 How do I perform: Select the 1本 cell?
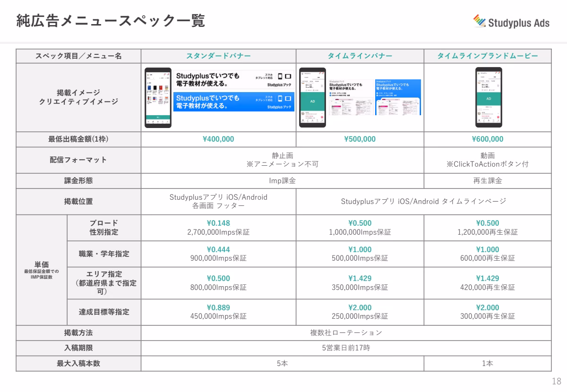click(x=488, y=364)
